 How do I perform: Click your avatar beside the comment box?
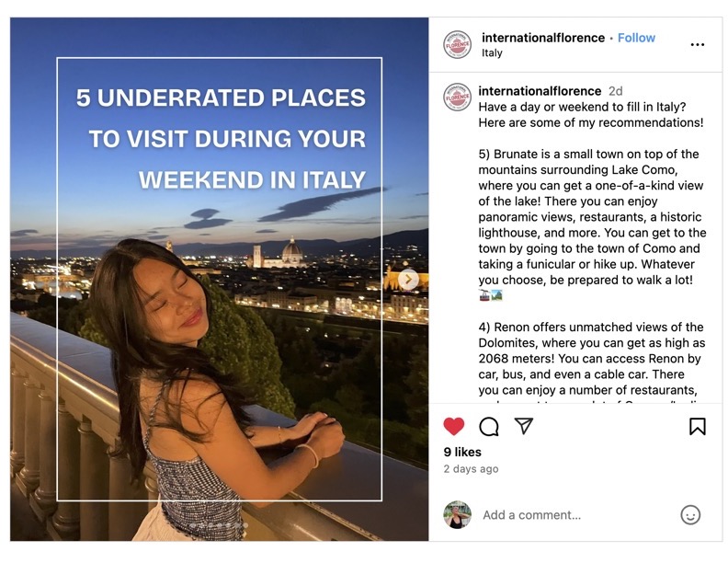coord(457,515)
